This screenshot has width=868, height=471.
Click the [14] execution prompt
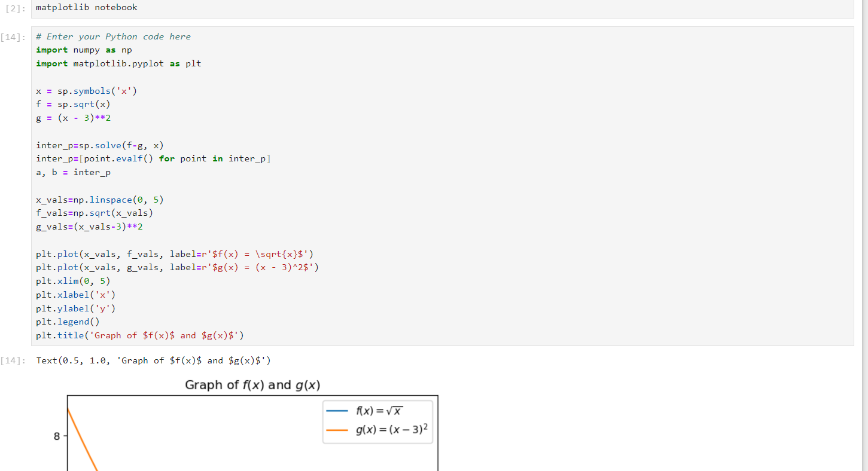(14, 36)
